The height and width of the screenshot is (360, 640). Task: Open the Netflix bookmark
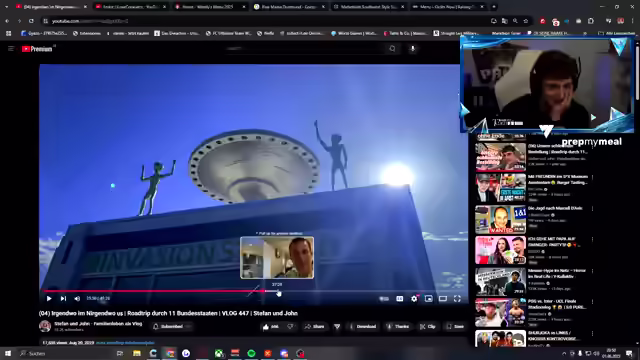(x=265, y=33)
